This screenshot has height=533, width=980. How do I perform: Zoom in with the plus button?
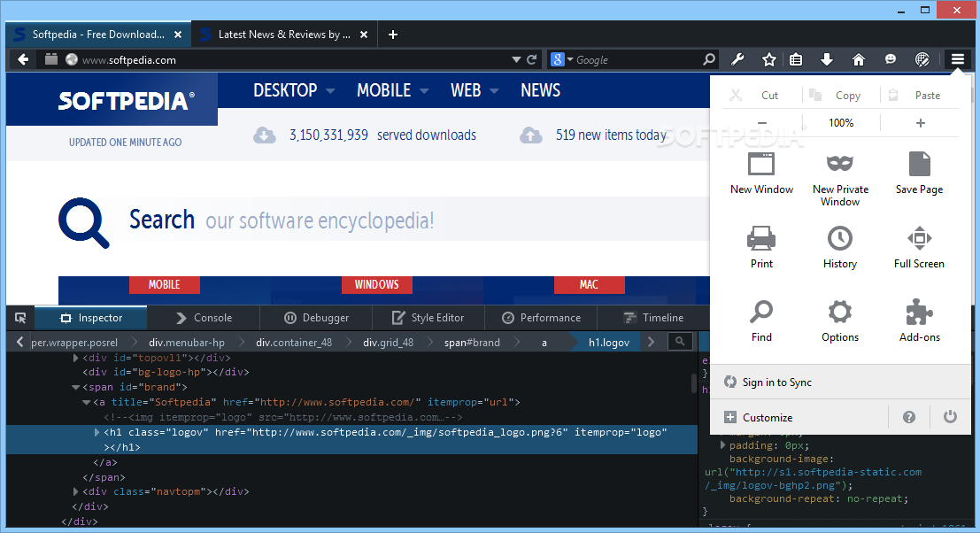coord(920,123)
